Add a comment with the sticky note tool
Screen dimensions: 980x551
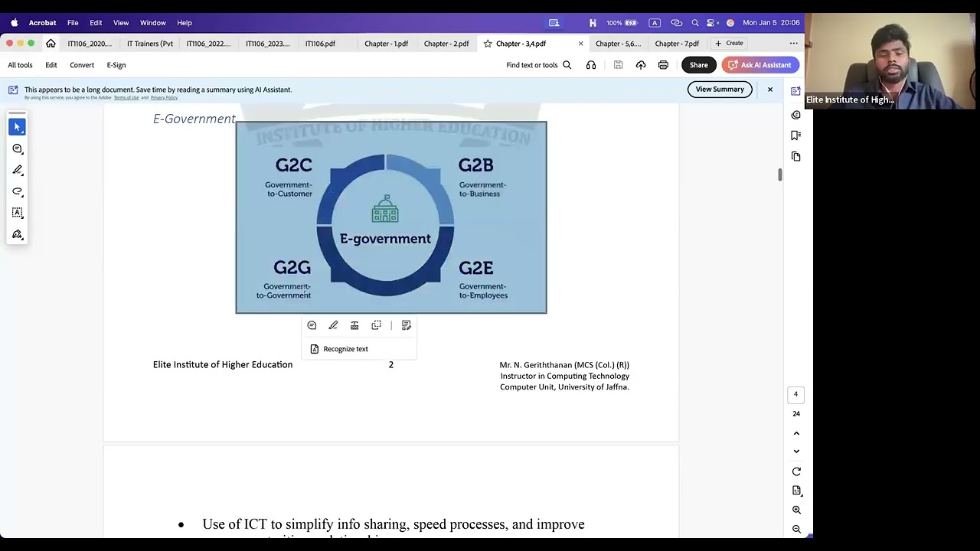coord(18,148)
